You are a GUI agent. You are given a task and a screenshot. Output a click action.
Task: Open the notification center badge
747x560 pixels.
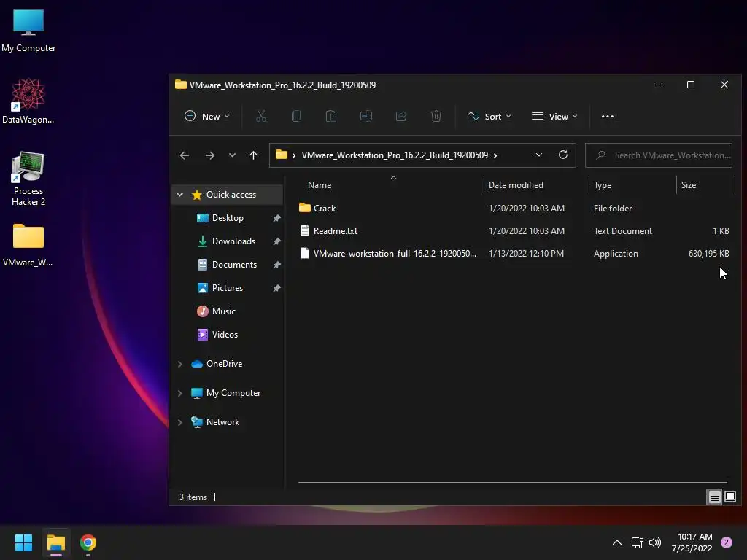727,542
